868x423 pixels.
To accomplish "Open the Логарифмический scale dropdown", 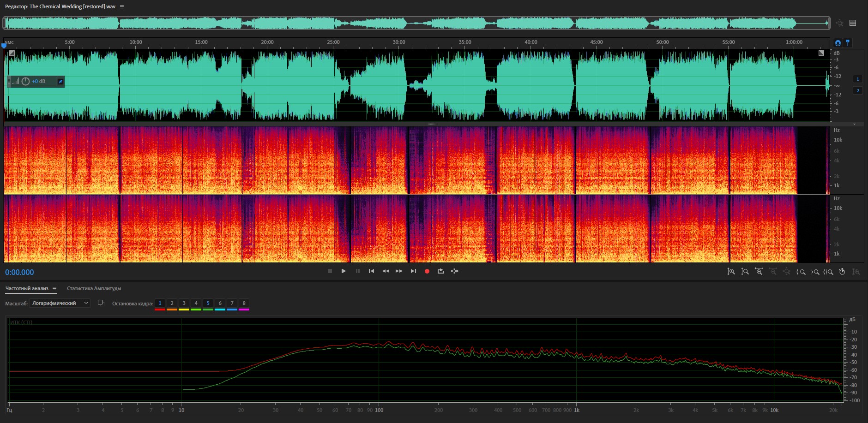I will pyautogui.click(x=60, y=303).
